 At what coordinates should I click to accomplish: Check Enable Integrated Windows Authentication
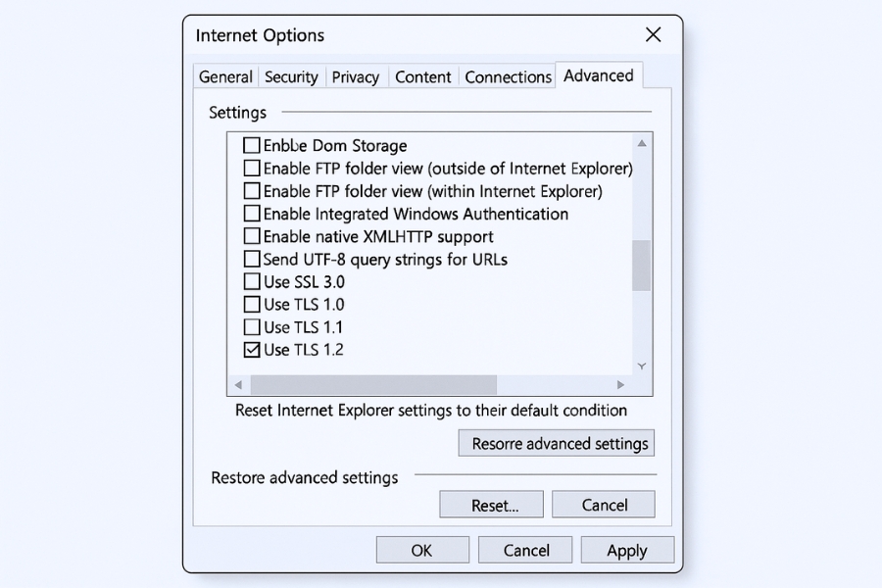252,214
